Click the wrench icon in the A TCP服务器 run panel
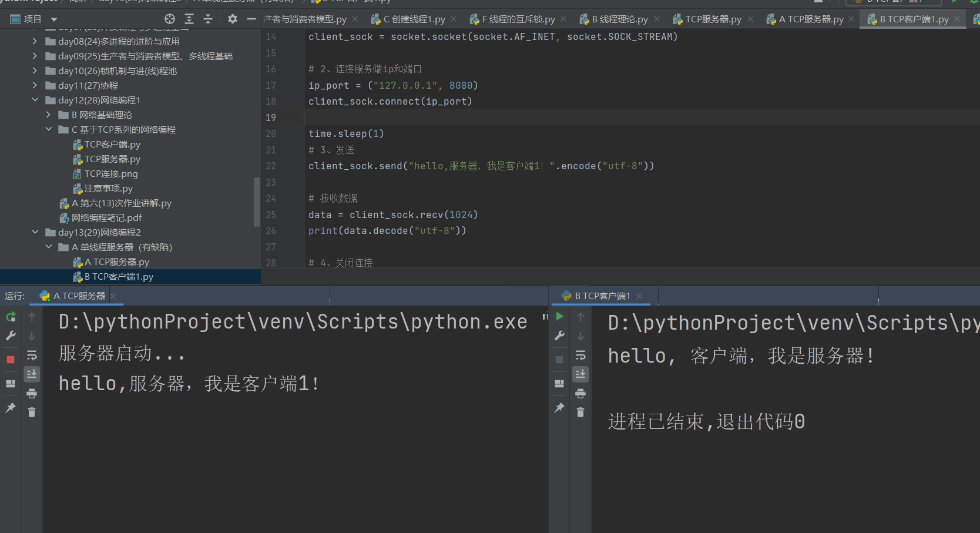Viewport: 980px width, 533px height. (11, 336)
